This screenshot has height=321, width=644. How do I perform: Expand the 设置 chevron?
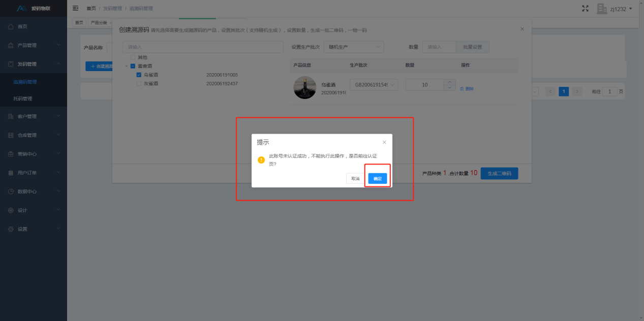point(58,229)
